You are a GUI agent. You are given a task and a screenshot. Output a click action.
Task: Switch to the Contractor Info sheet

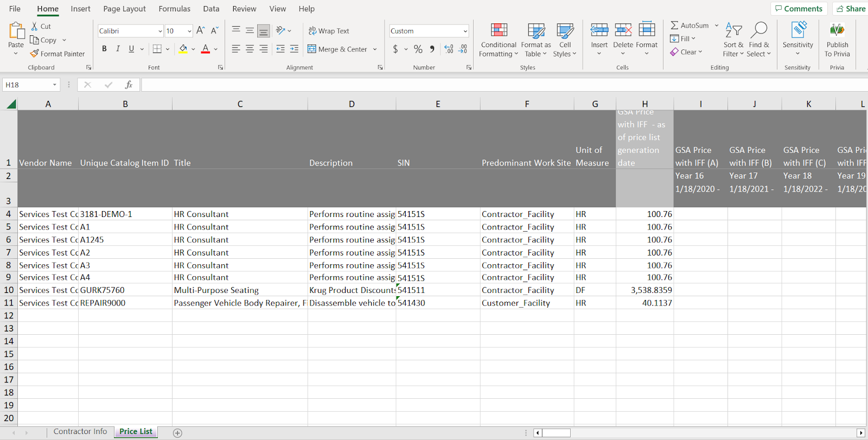click(x=80, y=431)
